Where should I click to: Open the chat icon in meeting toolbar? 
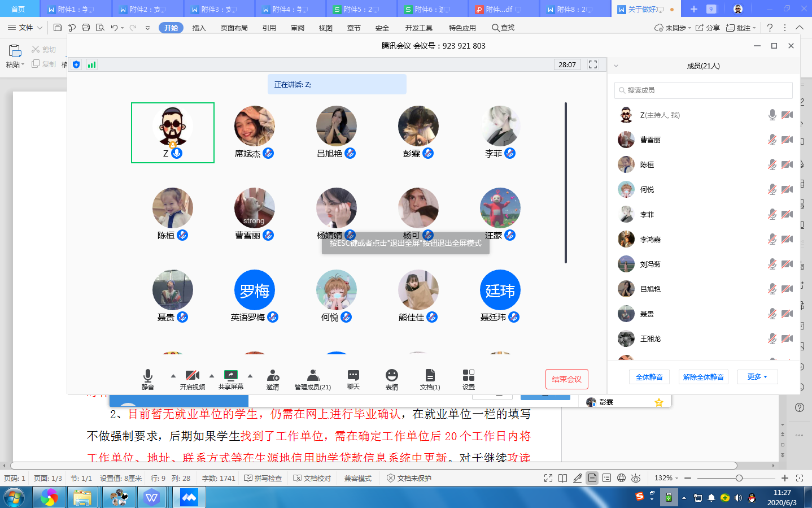pos(353,376)
